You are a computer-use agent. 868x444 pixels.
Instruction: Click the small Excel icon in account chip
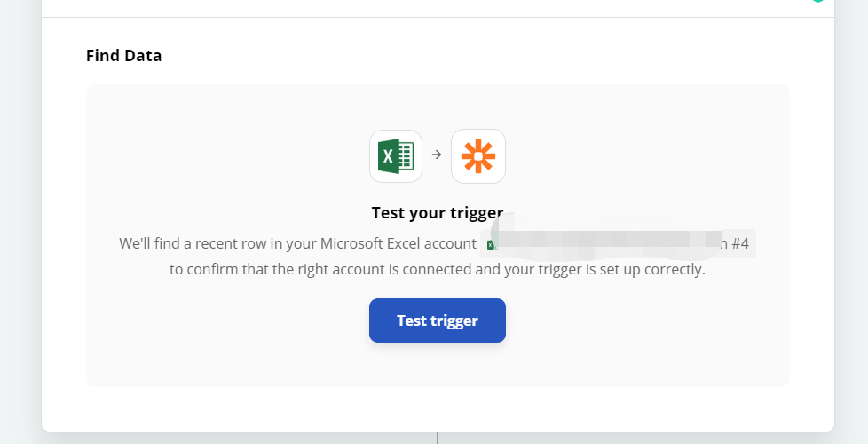pyautogui.click(x=491, y=245)
